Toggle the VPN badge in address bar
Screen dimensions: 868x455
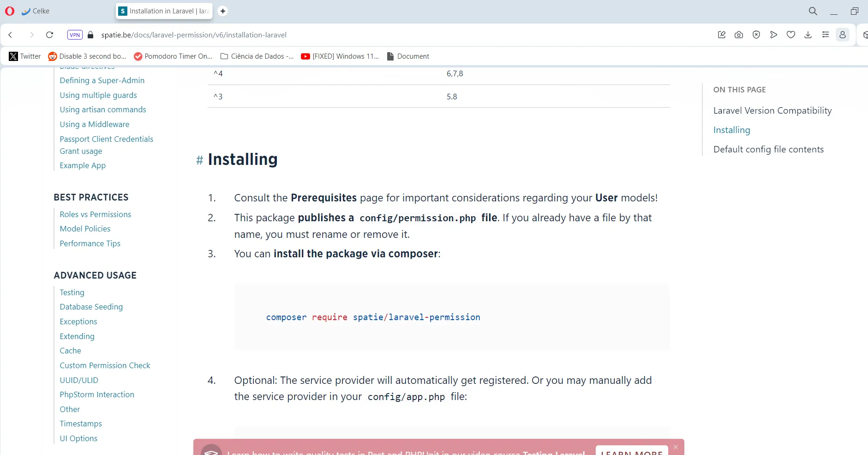tap(75, 35)
